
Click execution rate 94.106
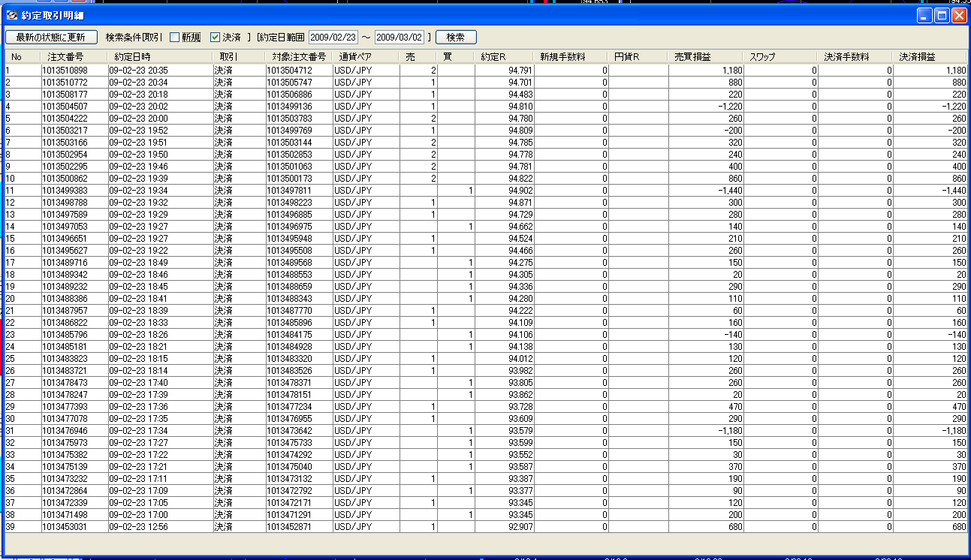pos(520,334)
